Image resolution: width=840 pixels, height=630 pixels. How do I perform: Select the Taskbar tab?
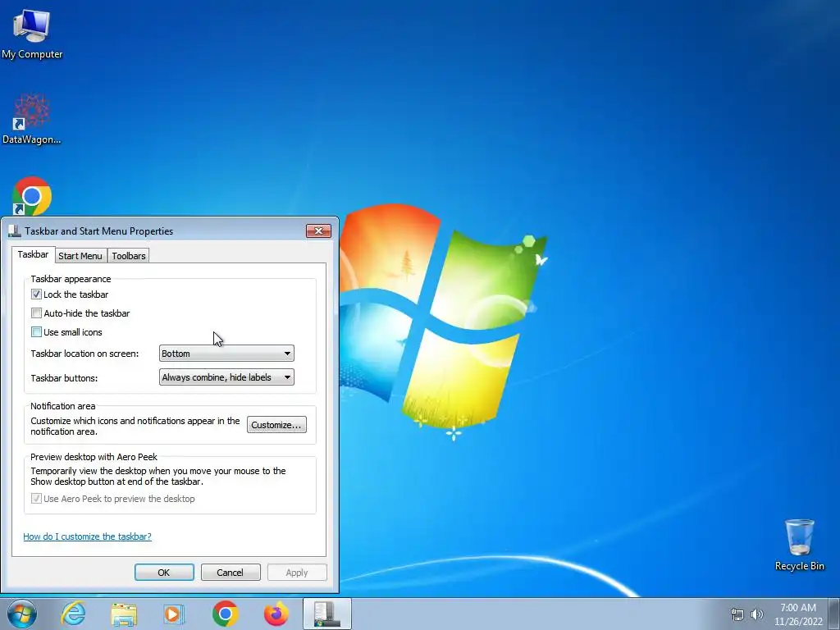click(33, 254)
